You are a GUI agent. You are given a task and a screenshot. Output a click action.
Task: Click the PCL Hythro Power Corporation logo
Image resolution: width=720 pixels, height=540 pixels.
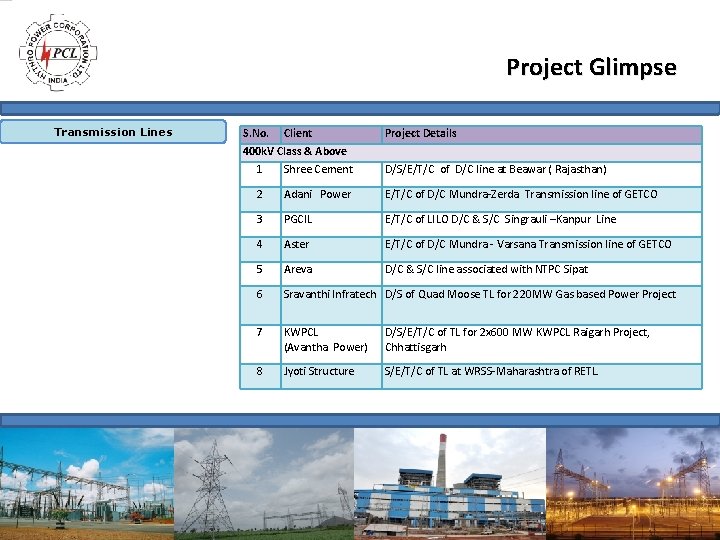pos(58,52)
